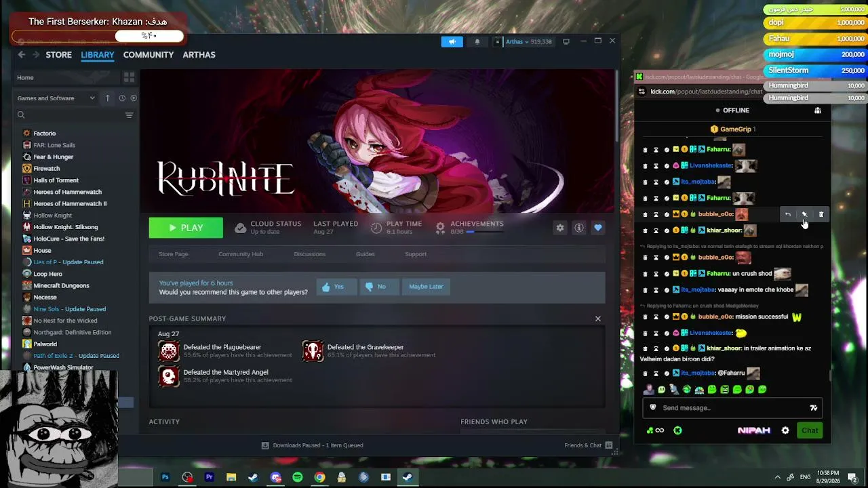Send the message with the Chat button
This screenshot has height=488, width=868.
tap(810, 430)
